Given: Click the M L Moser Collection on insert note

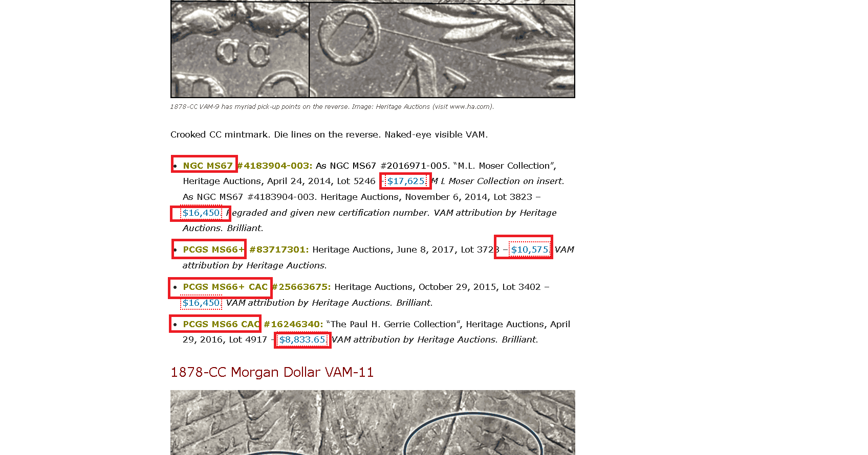Looking at the screenshot, I should [x=497, y=181].
